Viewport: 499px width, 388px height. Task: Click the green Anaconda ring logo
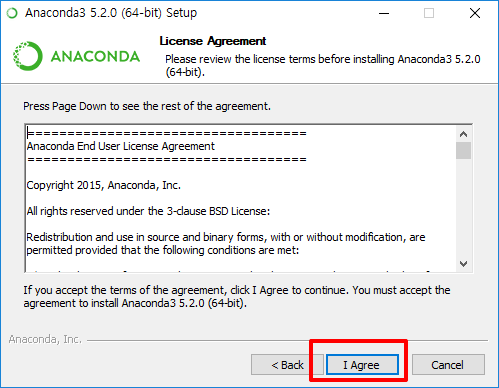tap(28, 56)
